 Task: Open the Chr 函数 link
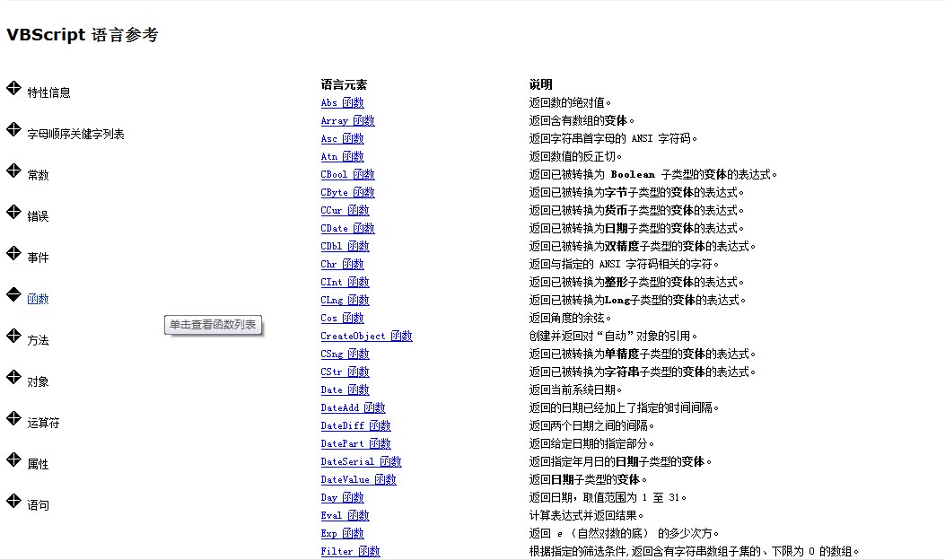(x=342, y=264)
